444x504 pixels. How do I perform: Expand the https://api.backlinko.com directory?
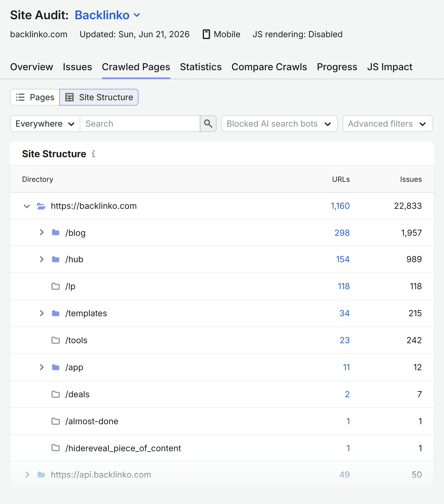(27, 475)
